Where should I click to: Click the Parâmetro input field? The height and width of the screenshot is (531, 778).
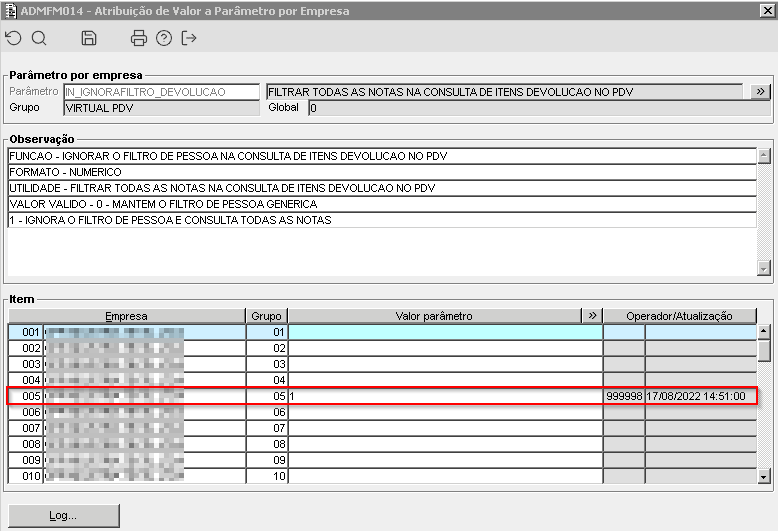point(161,92)
